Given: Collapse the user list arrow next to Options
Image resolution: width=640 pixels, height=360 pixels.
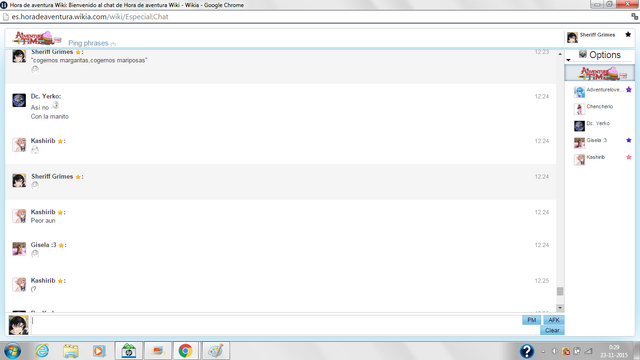Looking at the screenshot, I should pos(568,60).
